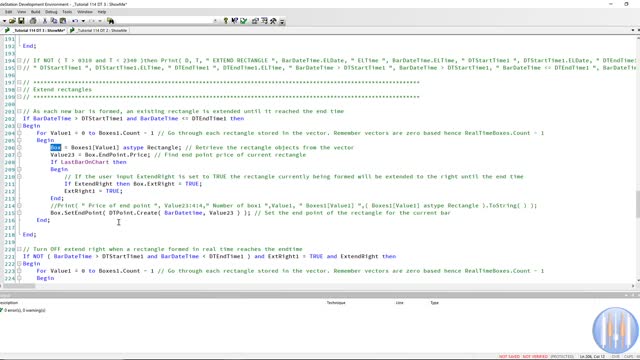Image resolution: width=640 pixels, height=360 pixels.
Task: Click the NOT VERIFIED status indicator
Action: (535, 356)
